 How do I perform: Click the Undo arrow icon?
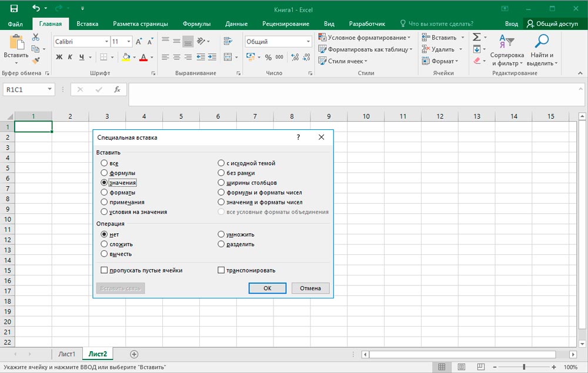click(36, 8)
